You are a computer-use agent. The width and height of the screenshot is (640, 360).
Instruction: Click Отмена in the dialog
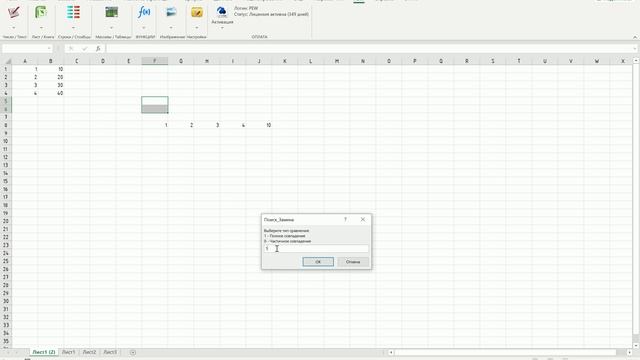353,262
